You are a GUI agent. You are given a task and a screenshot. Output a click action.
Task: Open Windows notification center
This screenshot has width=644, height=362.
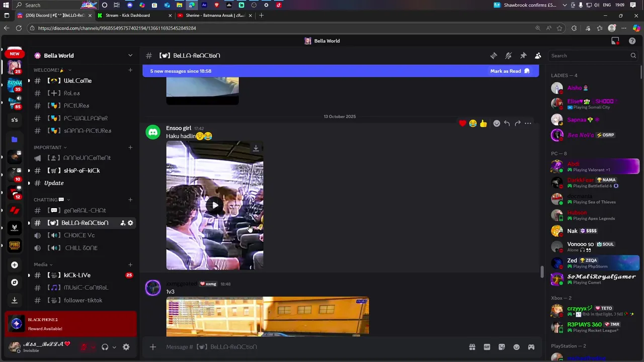(633, 5)
